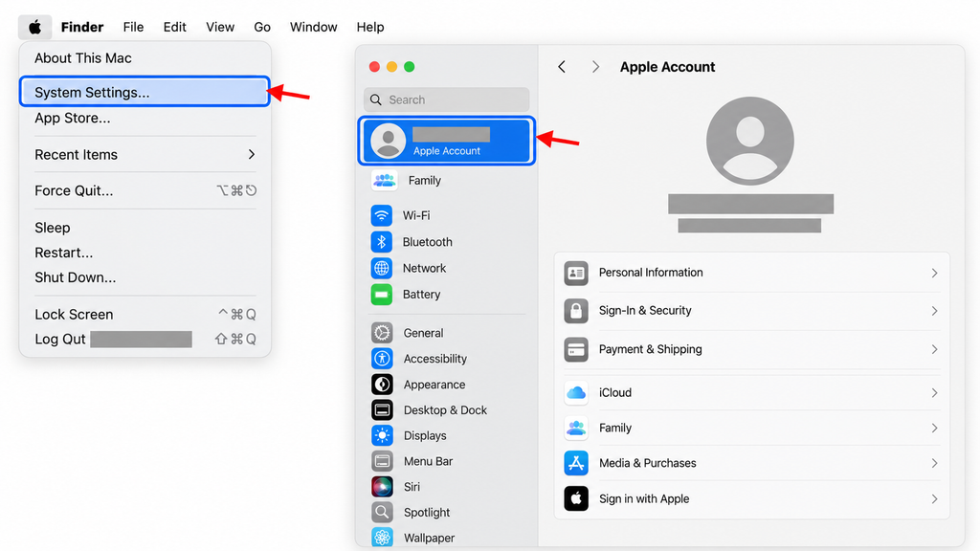Click the 'Personal Information' label text
Image resolution: width=980 pixels, height=551 pixels.
(651, 273)
